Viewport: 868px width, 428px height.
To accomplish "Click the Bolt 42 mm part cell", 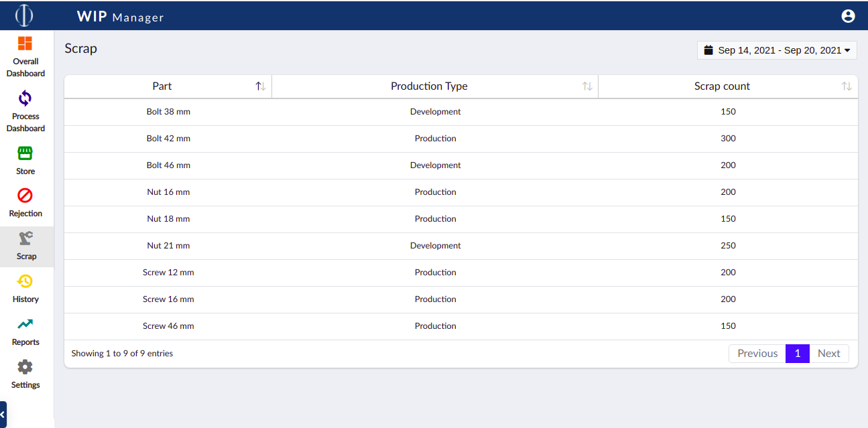I will coord(168,139).
